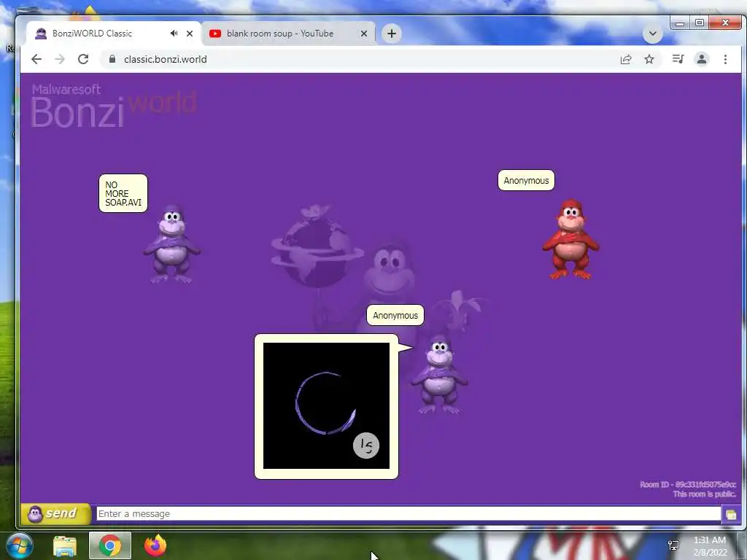Click the send button
This screenshot has height=560, width=747.
[x=55, y=514]
